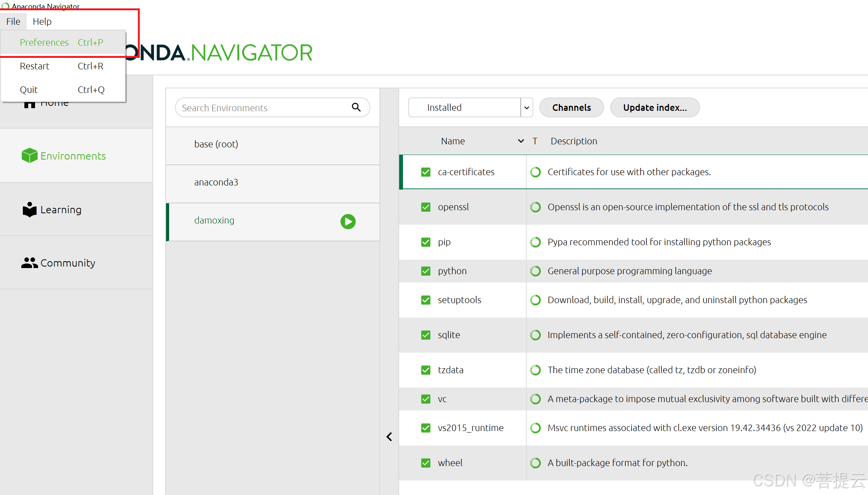Click the Name column sort chevron
Screen dimensions: 868x495
tap(521, 141)
